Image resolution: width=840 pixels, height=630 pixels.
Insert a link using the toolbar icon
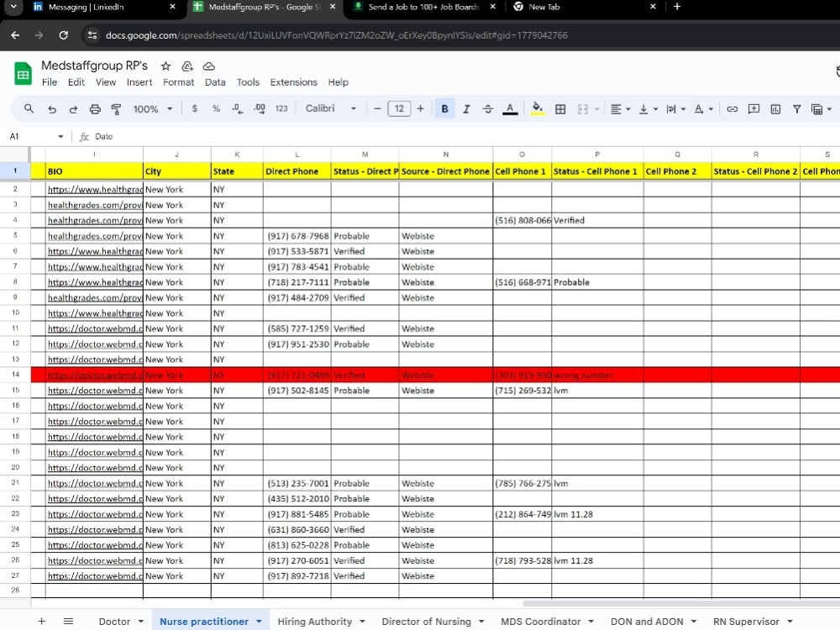click(733, 108)
